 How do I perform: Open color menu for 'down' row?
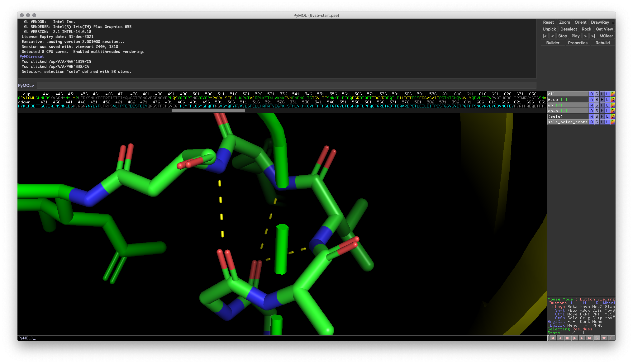pos(612,111)
